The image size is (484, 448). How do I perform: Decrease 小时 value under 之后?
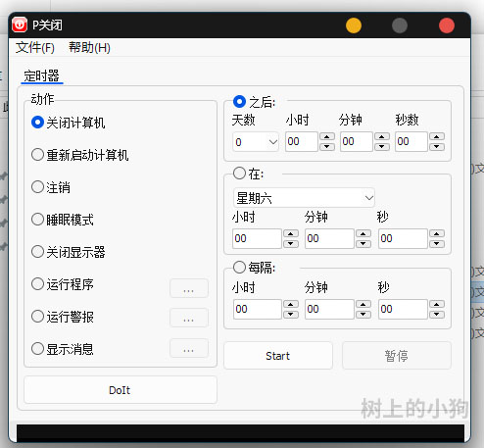point(327,146)
